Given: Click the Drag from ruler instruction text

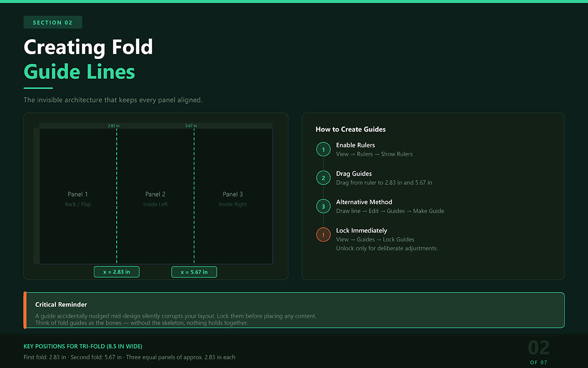Looking at the screenshot, I should (384, 183).
